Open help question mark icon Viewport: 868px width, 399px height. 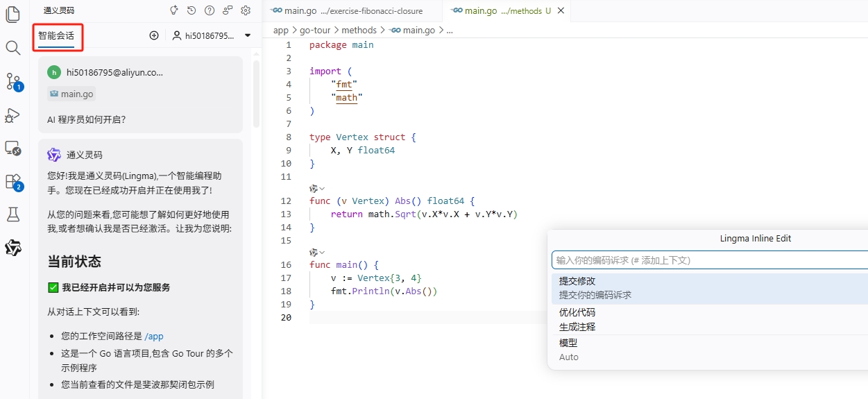[x=210, y=10]
